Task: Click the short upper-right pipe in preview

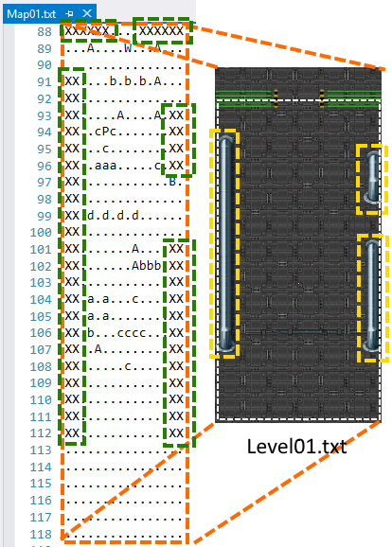Action: pyautogui.click(x=373, y=178)
